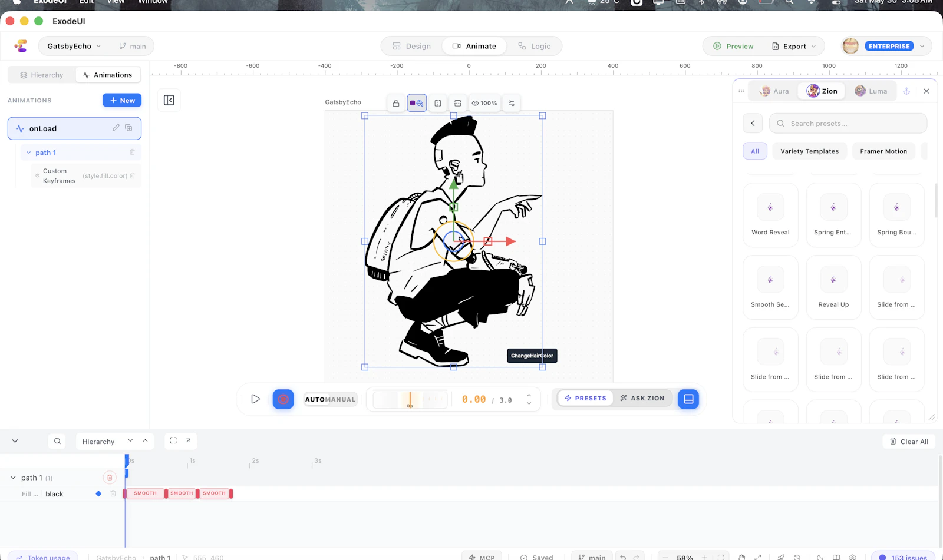Select the Aura assistant tab

click(775, 91)
